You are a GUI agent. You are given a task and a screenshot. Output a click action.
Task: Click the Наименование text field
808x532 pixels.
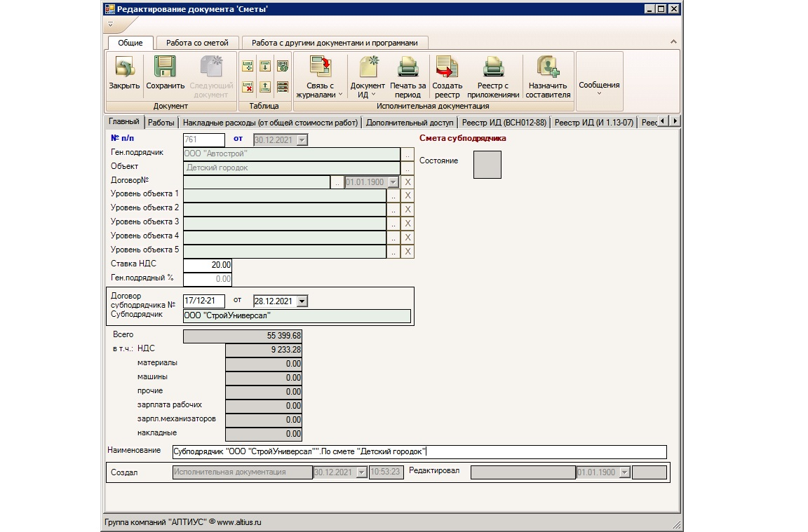click(x=419, y=452)
